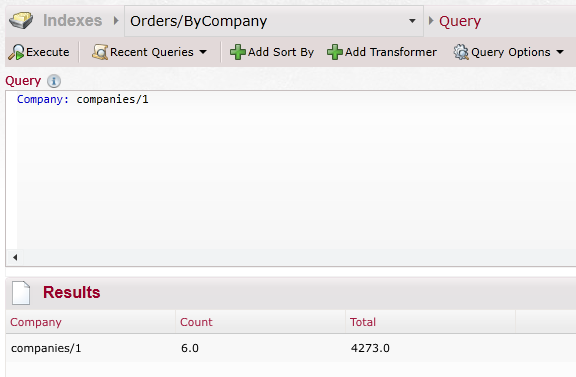Click the Query Options gear icon
The width and height of the screenshot is (576, 377).
click(x=461, y=52)
